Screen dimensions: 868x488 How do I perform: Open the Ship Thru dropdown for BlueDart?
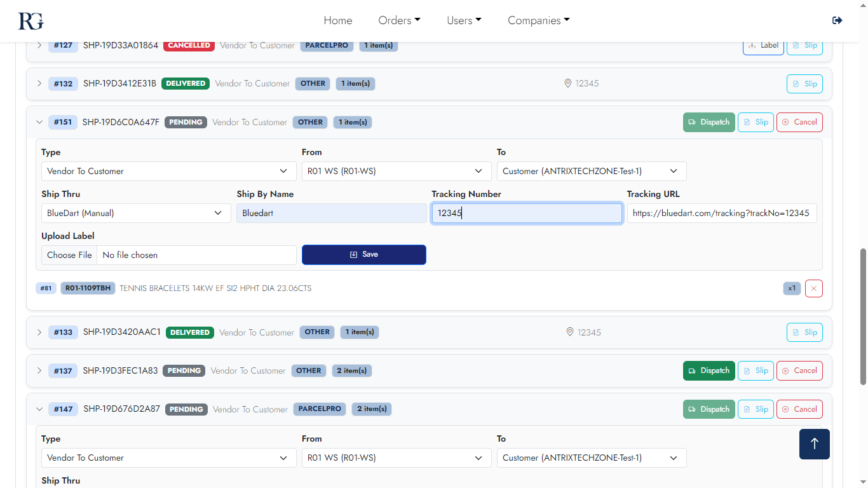click(x=136, y=213)
